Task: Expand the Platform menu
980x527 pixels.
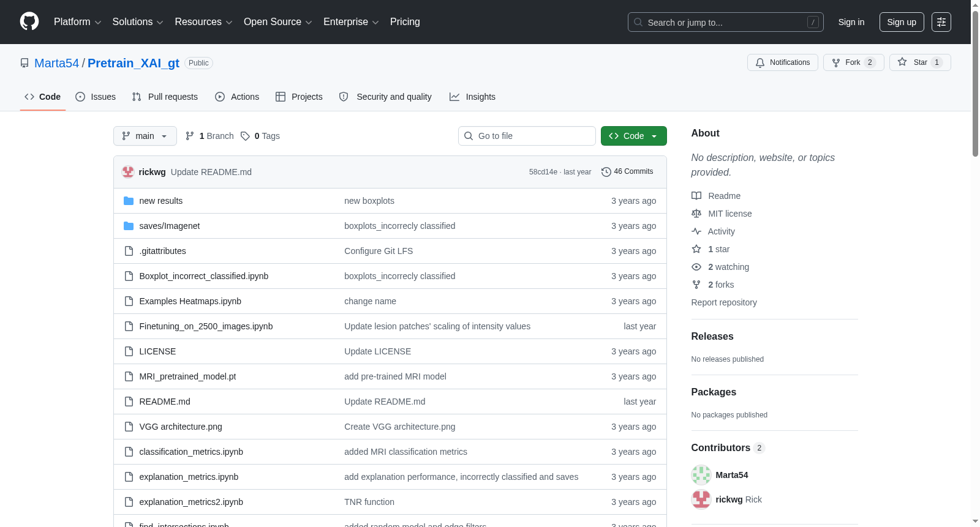Action: pyautogui.click(x=78, y=22)
